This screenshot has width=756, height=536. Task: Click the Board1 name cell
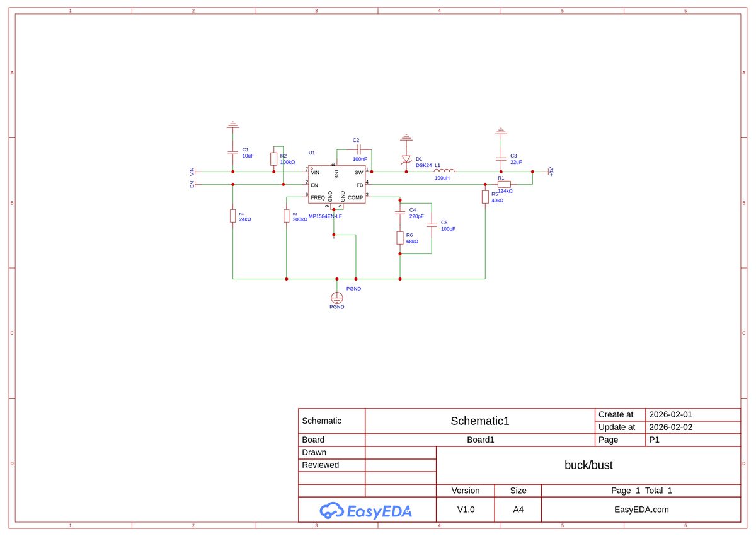point(480,440)
